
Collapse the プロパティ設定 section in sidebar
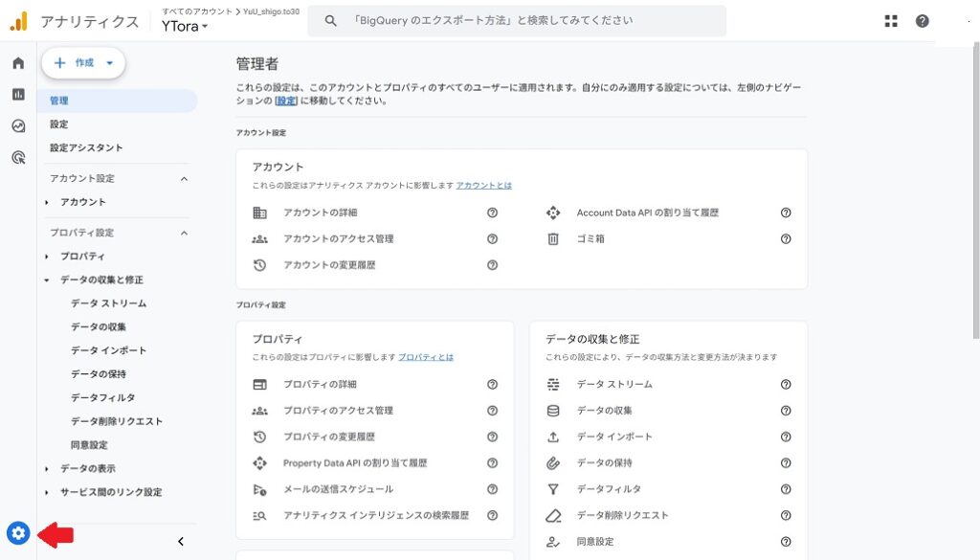[184, 234]
